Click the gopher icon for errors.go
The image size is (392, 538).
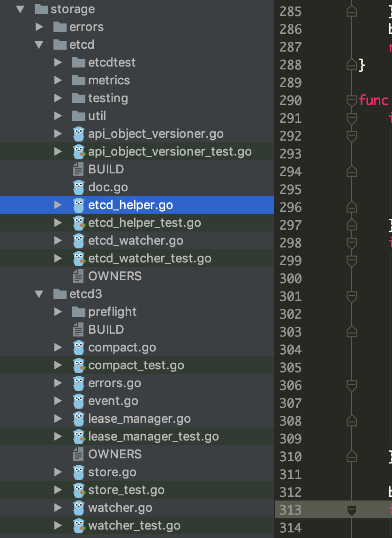[79, 383]
